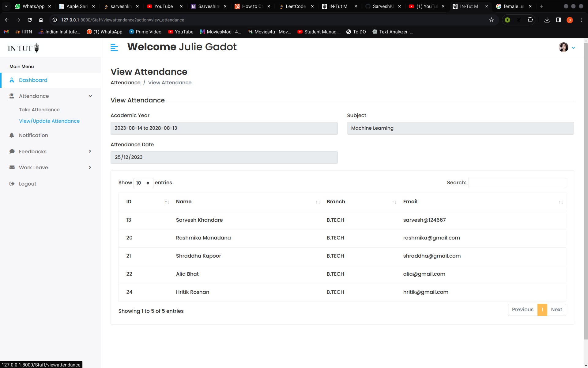Click the Next pagination button
The width and height of the screenshot is (588, 368).
click(556, 310)
